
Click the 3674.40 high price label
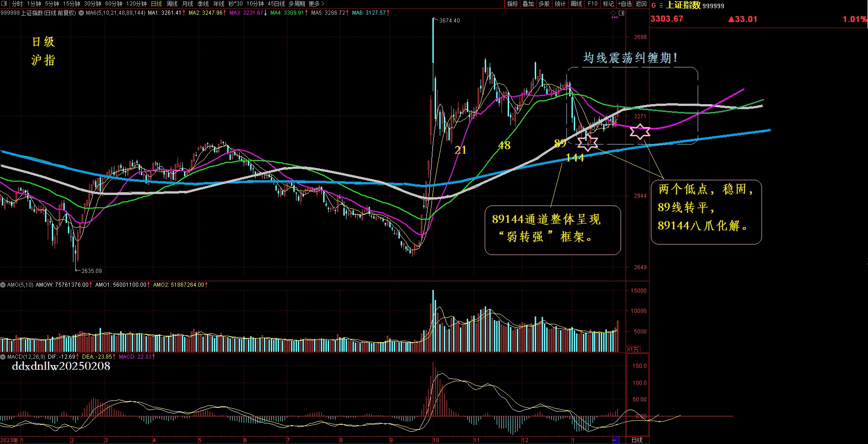(449, 21)
